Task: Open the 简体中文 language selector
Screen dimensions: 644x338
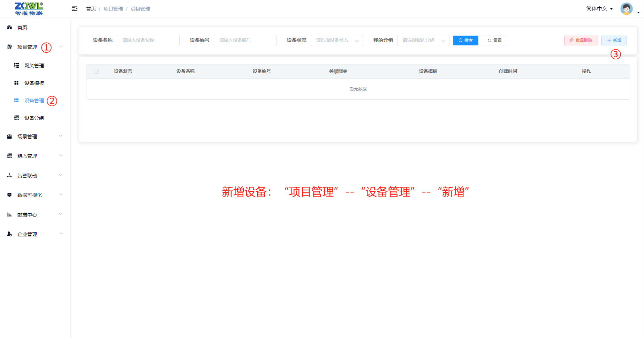Action: (x=599, y=9)
